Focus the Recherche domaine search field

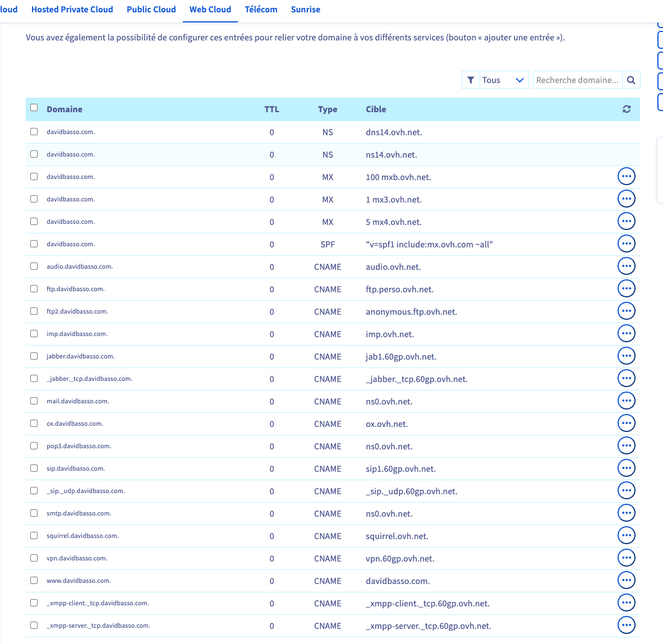coord(577,80)
